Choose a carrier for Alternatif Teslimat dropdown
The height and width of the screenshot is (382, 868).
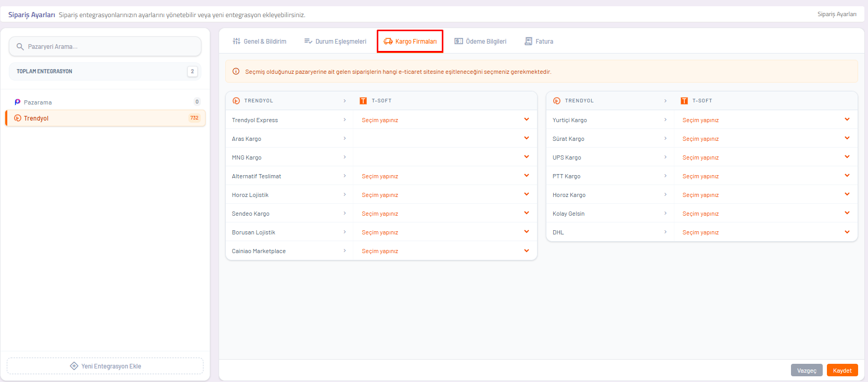pyautogui.click(x=445, y=176)
